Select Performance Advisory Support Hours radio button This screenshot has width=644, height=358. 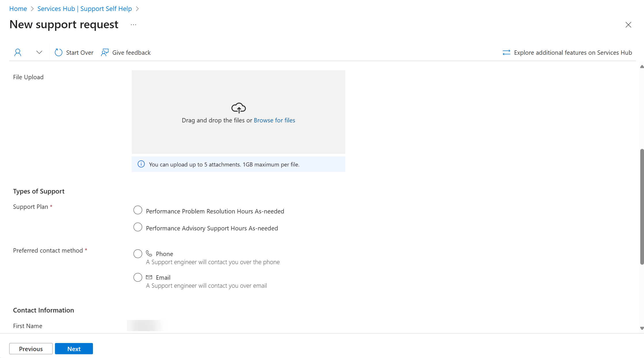pyautogui.click(x=138, y=228)
